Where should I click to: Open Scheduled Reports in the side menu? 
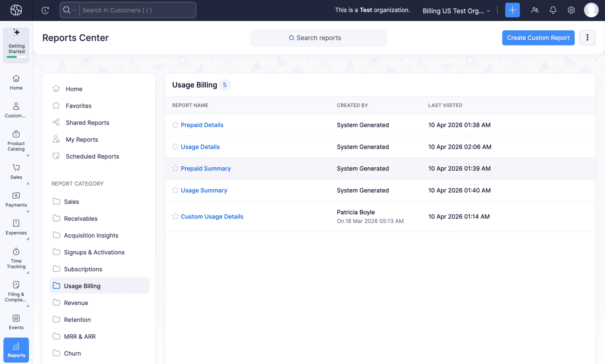92,156
